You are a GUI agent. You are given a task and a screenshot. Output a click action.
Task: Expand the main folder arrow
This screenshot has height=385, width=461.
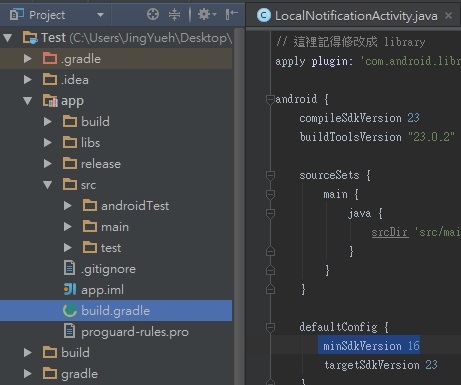point(68,227)
